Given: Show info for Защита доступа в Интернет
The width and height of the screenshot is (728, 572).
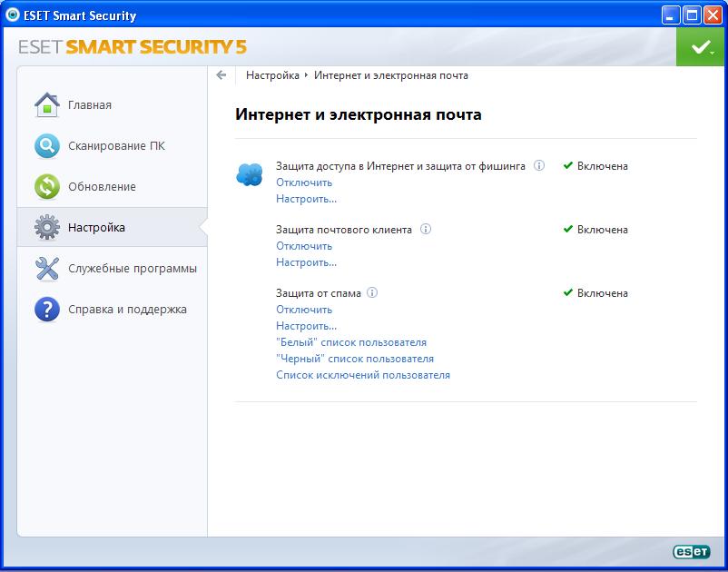Looking at the screenshot, I should point(538,165).
